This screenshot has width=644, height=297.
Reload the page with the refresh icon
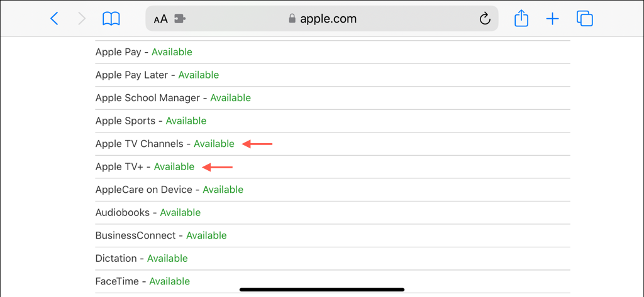click(484, 19)
